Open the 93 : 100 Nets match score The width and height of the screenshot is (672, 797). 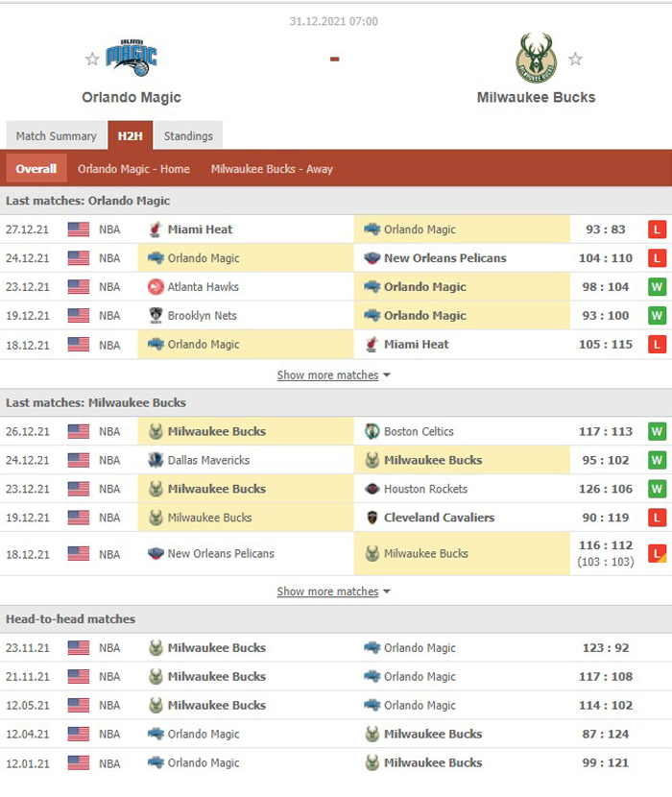pyautogui.click(x=606, y=316)
